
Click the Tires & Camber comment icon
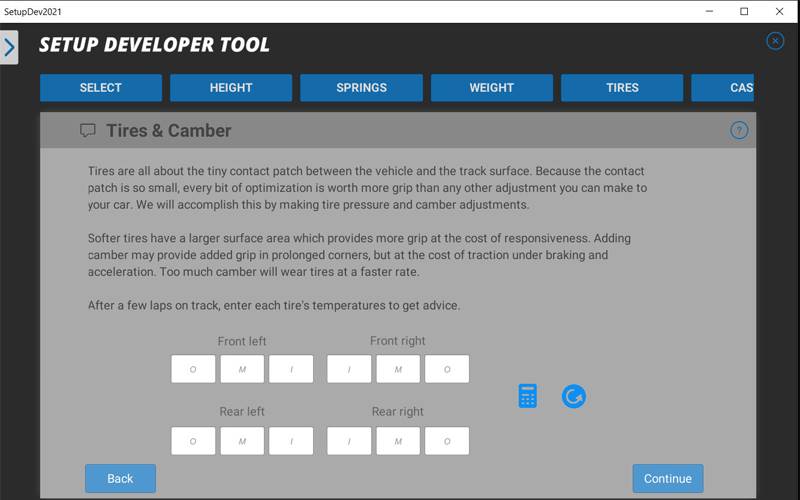pos(88,131)
